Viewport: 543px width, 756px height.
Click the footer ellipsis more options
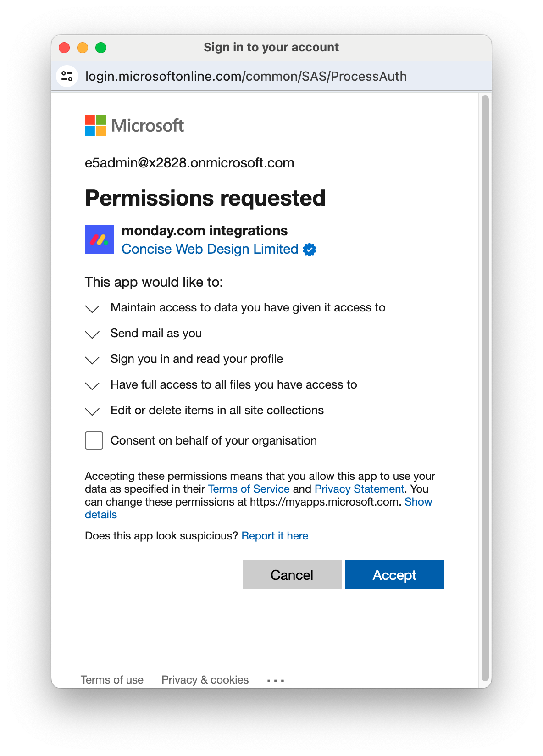click(276, 681)
